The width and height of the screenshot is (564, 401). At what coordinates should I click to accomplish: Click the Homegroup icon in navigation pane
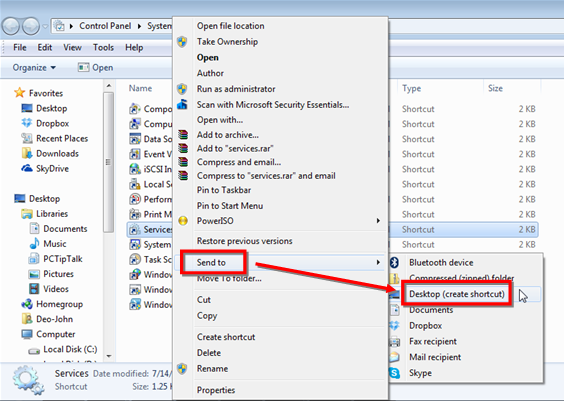click(x=27, y=304)
